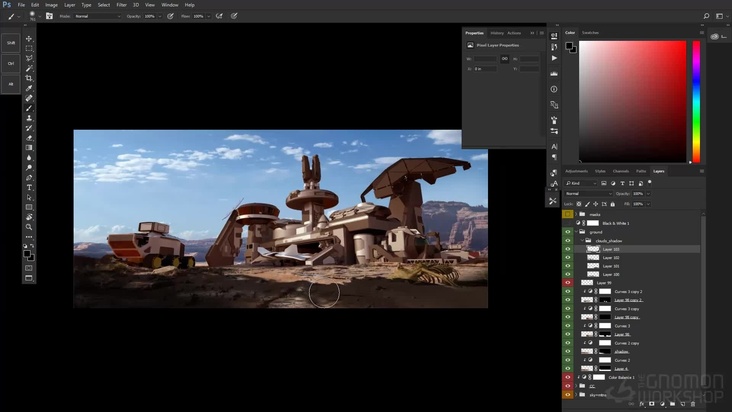Image resolution: width=732 pixels, height=412 pixels.
Task: Toggle visibility of Layer 99
Action: (x=568, y=283)
